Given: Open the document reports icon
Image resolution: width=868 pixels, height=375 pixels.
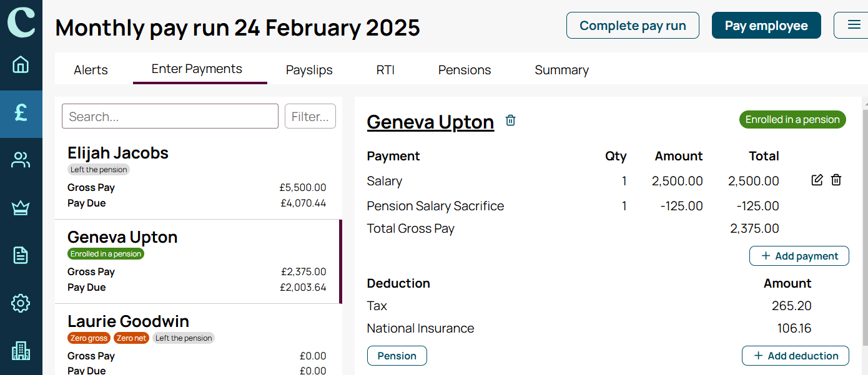Looking at the screenshot, I should pyautogui.click(x=21, y=255).
